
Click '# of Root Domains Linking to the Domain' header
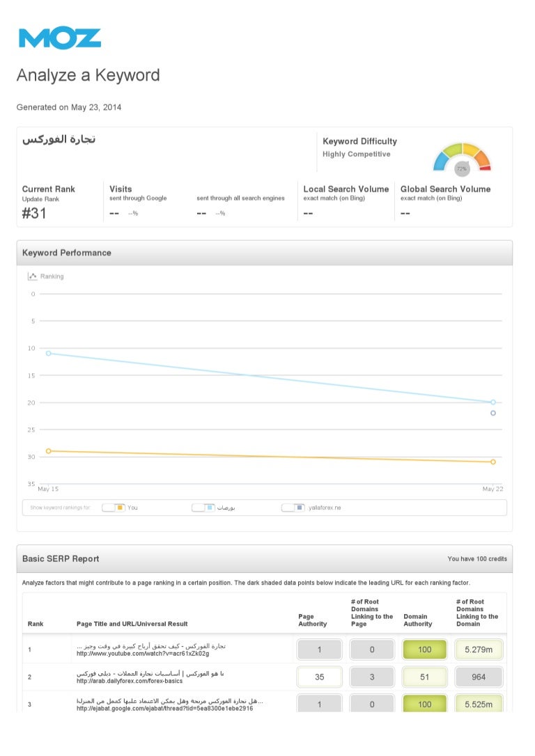point(477,613)
